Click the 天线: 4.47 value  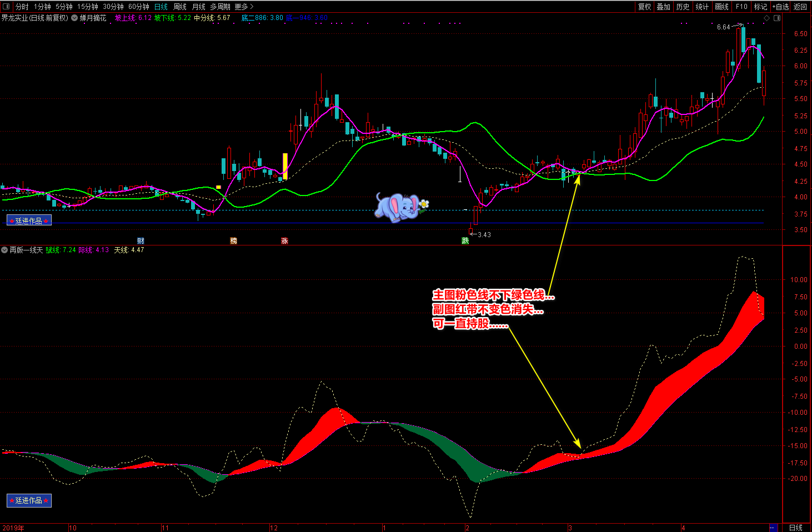[129, 250]
